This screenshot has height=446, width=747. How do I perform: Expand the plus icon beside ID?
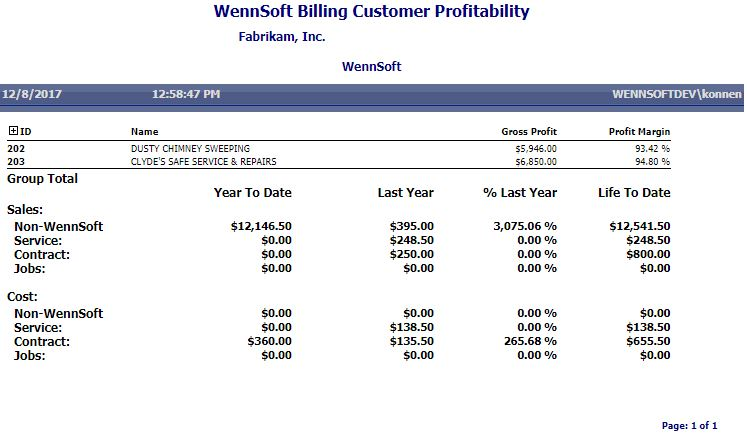pos(13,131)
